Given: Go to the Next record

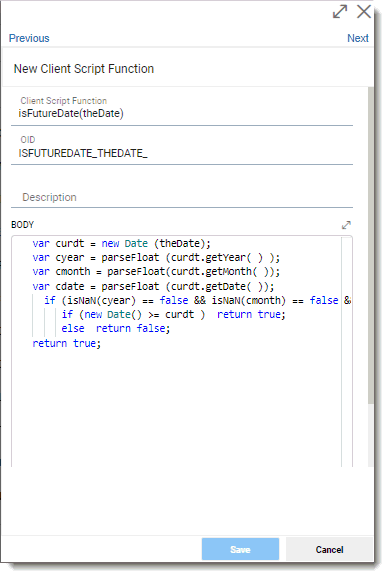Looking at the screenshot, I should (x=358, y=38).
